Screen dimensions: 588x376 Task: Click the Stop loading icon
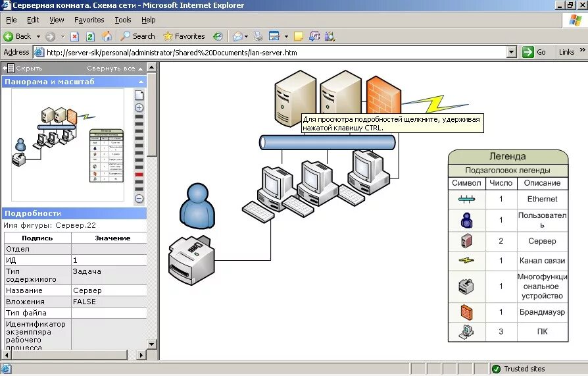(75, 36)
